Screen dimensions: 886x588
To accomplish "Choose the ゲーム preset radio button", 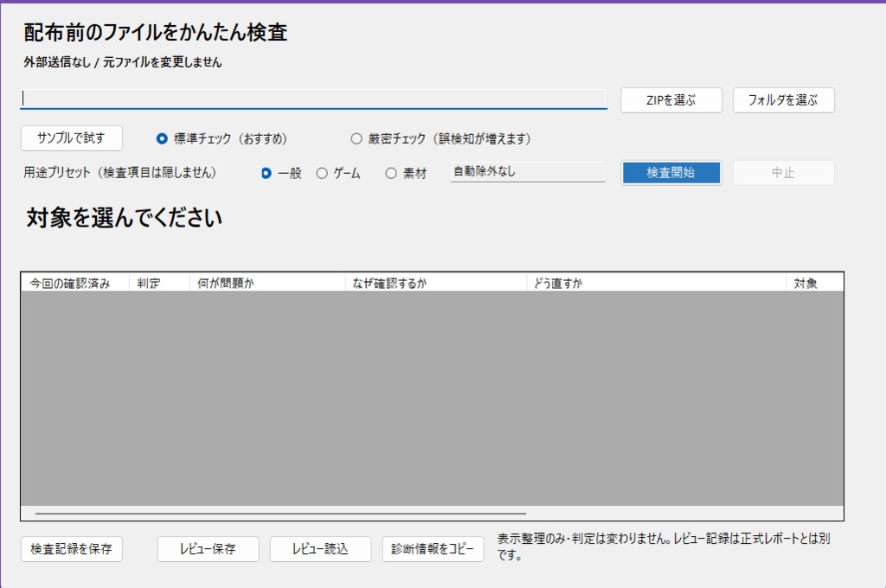I will [338, 174].
